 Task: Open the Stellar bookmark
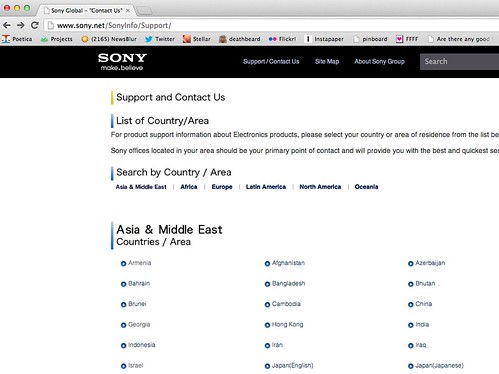point(197,39)
